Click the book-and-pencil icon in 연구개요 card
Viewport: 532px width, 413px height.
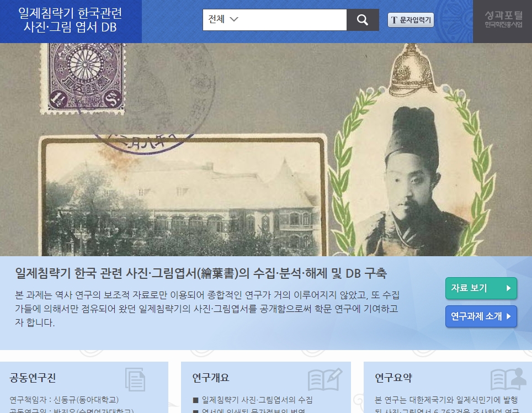pyautogui.click(x=324, y=379)
